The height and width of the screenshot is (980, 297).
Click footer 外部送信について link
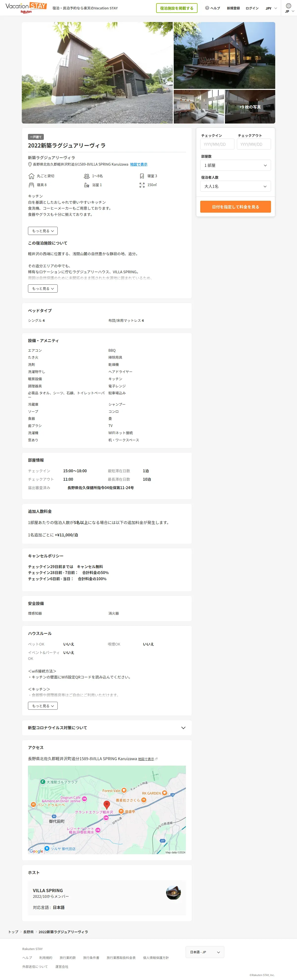click(x=35, y=966)
